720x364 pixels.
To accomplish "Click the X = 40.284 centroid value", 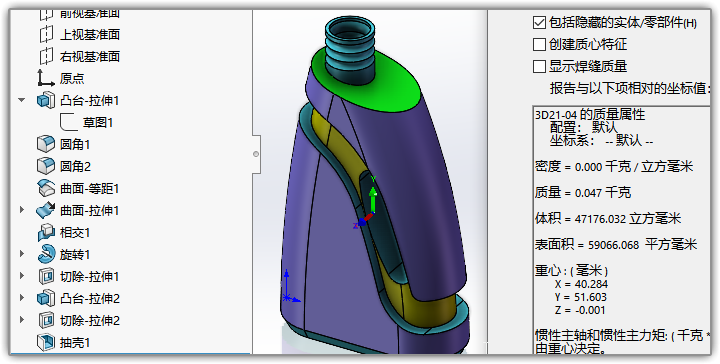I will point(581,284).
